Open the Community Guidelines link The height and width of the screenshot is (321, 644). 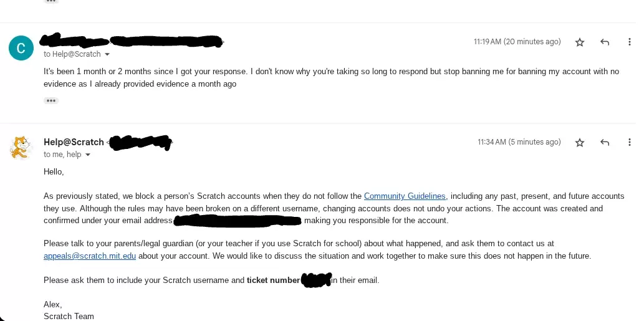point(405,196)
